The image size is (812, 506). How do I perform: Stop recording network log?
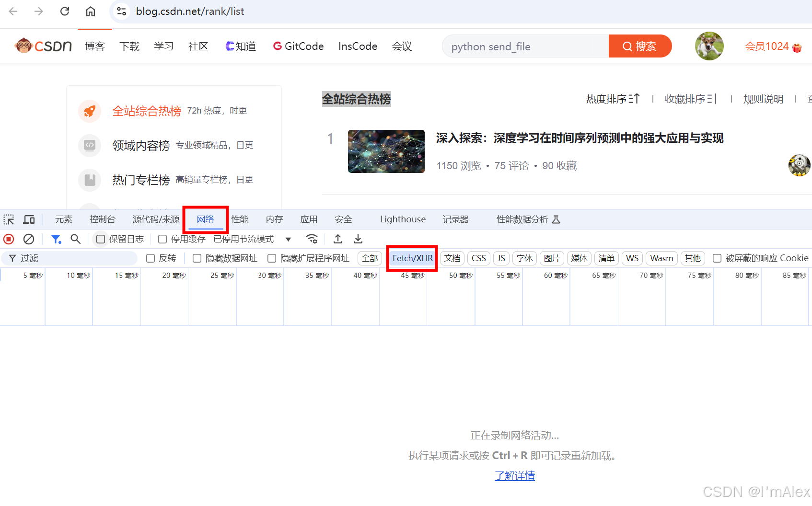(x=9, y=239)
